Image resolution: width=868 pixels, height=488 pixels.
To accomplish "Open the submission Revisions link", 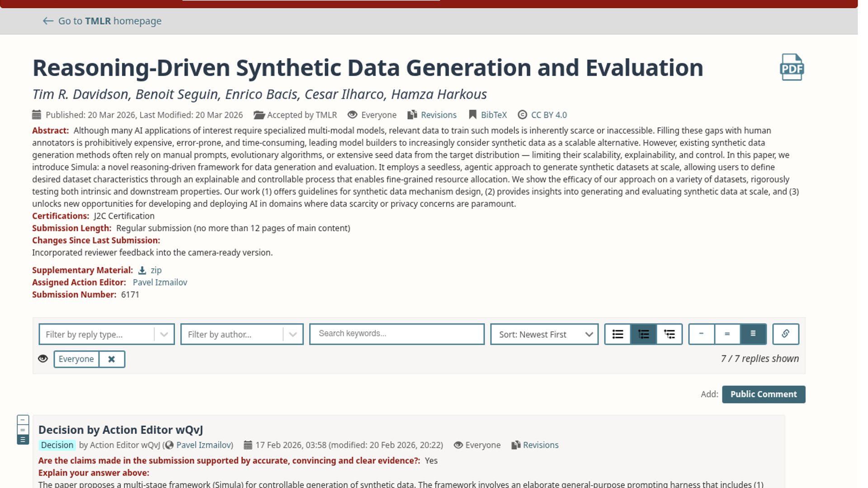I will tap(438, 115).
